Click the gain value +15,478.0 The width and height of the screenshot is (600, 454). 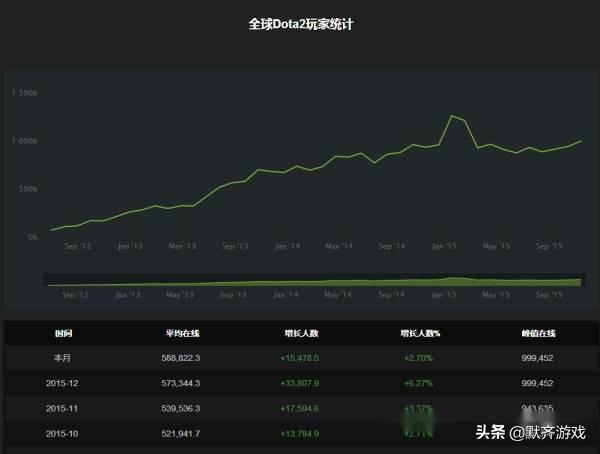[x=300, y=358]
